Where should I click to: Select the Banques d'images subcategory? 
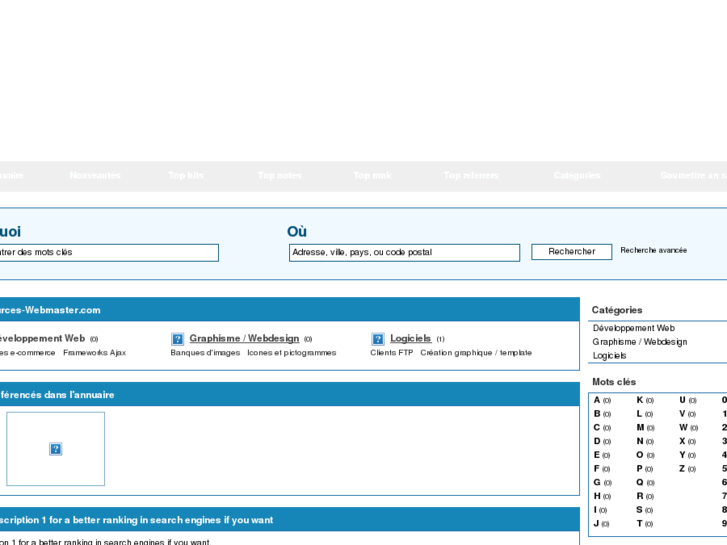[205, 353]
